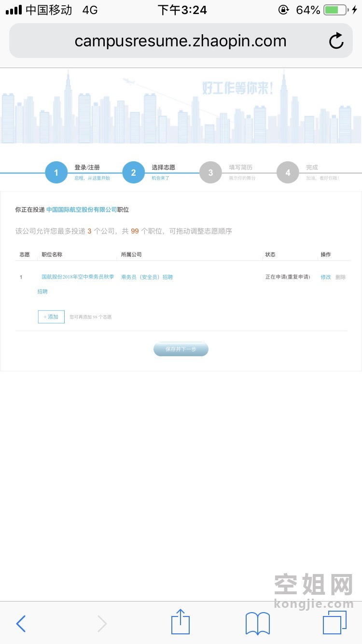Tap the cellular signal bars in the status bar
The height and width of the screenshot is (644, 362).
[x=14, y=10]
